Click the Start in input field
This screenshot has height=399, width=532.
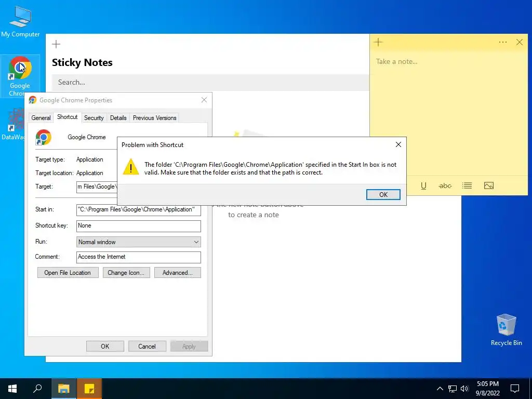point(138,210)
